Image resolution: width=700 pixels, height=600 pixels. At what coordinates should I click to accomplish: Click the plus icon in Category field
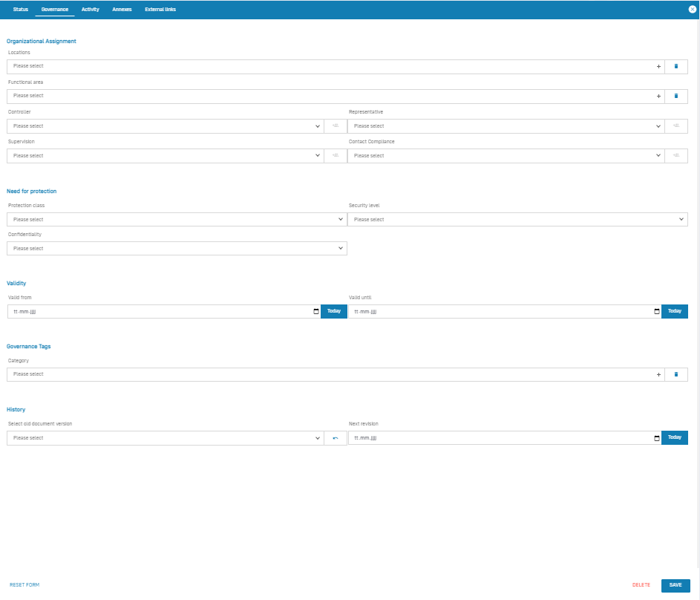658,375
